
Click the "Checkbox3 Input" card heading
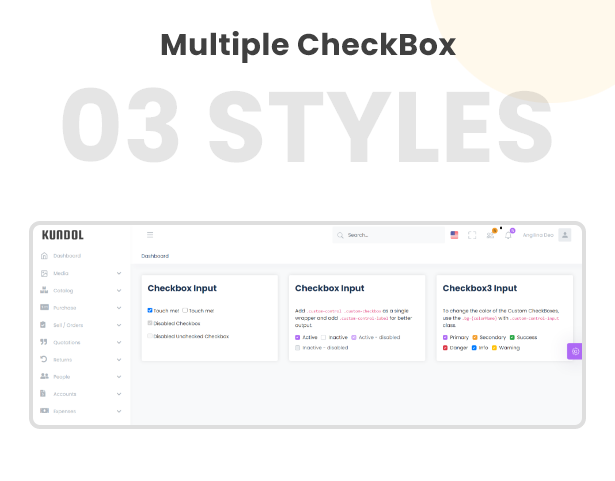pos(480,288)
